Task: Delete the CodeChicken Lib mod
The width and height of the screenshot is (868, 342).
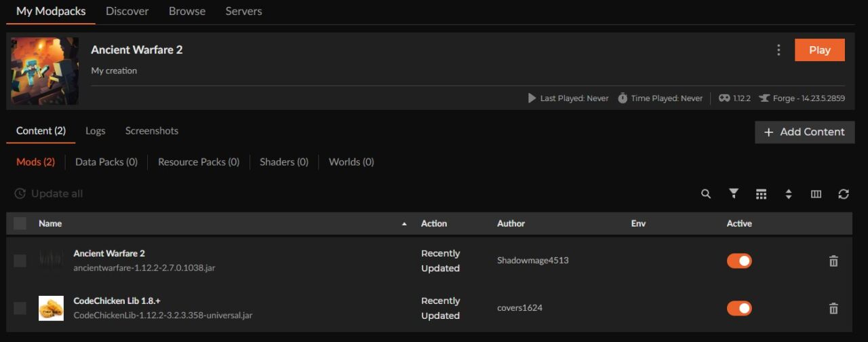Action: click(x=833, y=308)
